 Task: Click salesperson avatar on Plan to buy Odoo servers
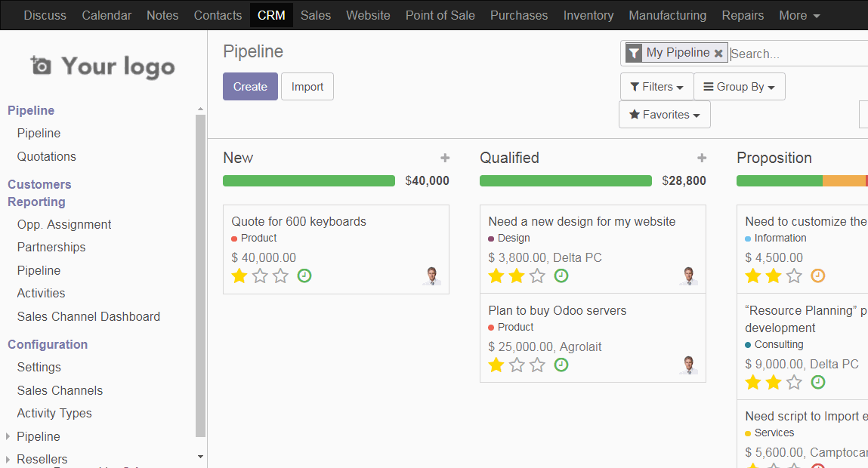pos(688,365)
